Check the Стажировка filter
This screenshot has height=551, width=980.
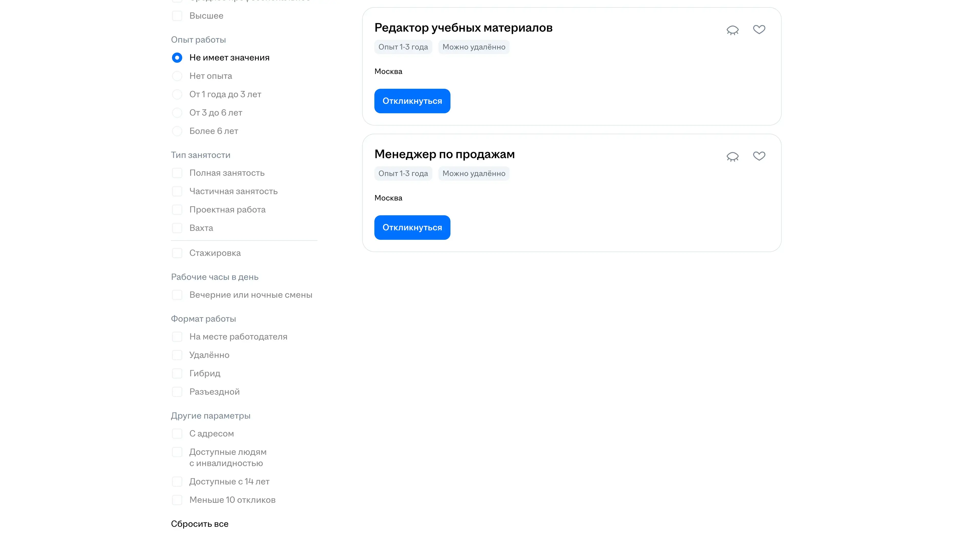click(x=177, y=253)
